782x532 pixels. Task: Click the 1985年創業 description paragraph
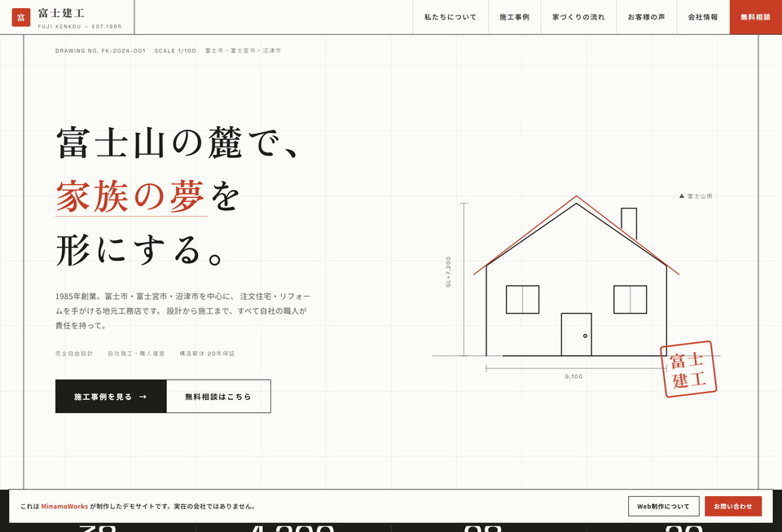pos(182,310)
